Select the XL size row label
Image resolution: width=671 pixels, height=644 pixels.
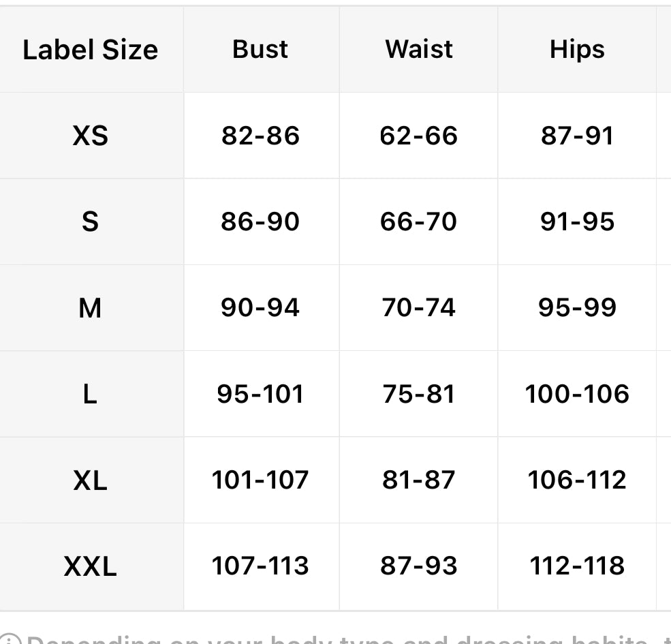pos(90,480)
